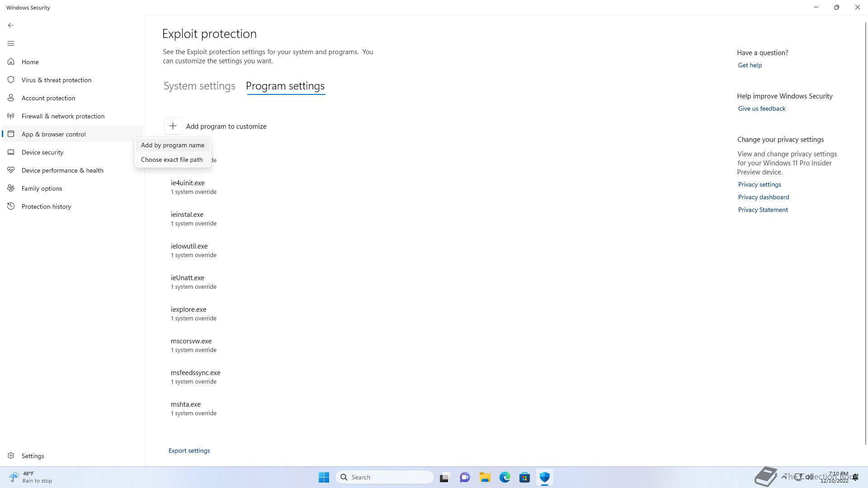Switch to the System settings tab
The image size is (868, 488).
(x=199, y=86)
